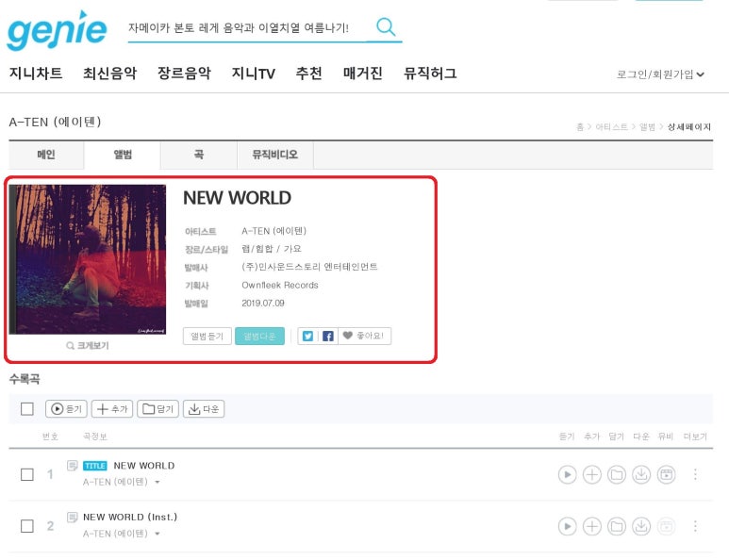
Task: Share album on Facebook
Action: [328, 336]
